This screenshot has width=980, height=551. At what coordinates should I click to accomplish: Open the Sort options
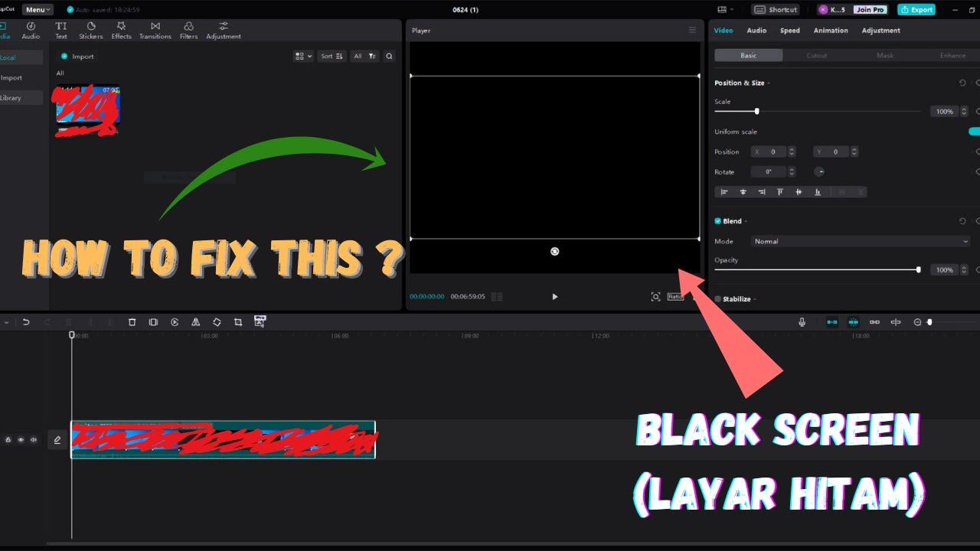(332, 56)
